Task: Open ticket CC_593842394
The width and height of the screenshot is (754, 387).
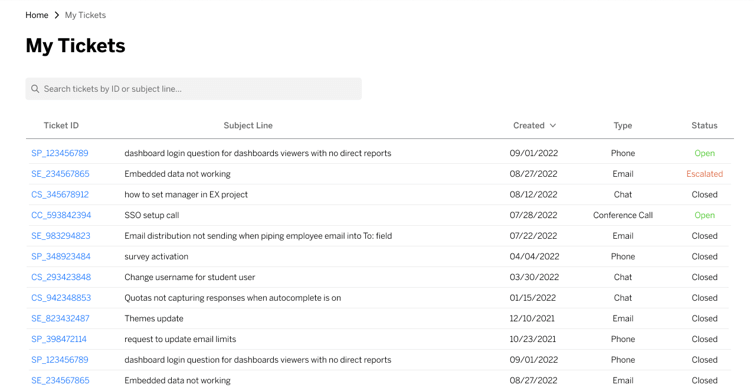Action: (61, 215)
